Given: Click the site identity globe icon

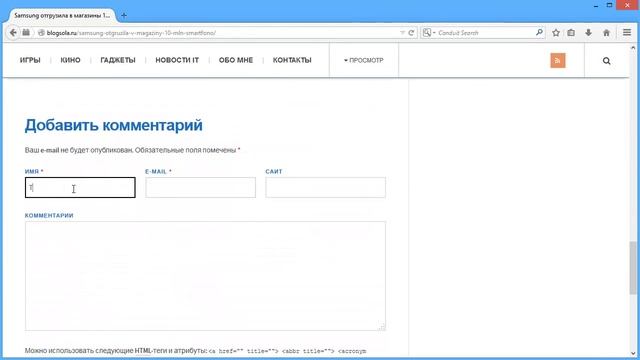Looking at the screenshot, I should coord(41,33).
